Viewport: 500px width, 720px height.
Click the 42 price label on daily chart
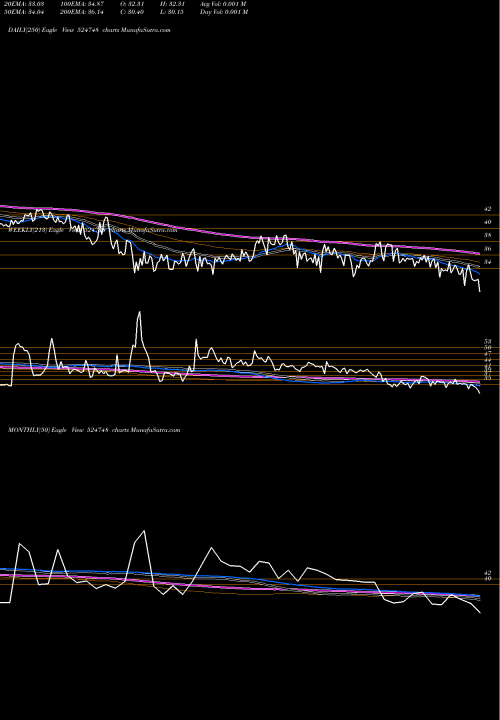pyautogui.click(x=488, y=209)
